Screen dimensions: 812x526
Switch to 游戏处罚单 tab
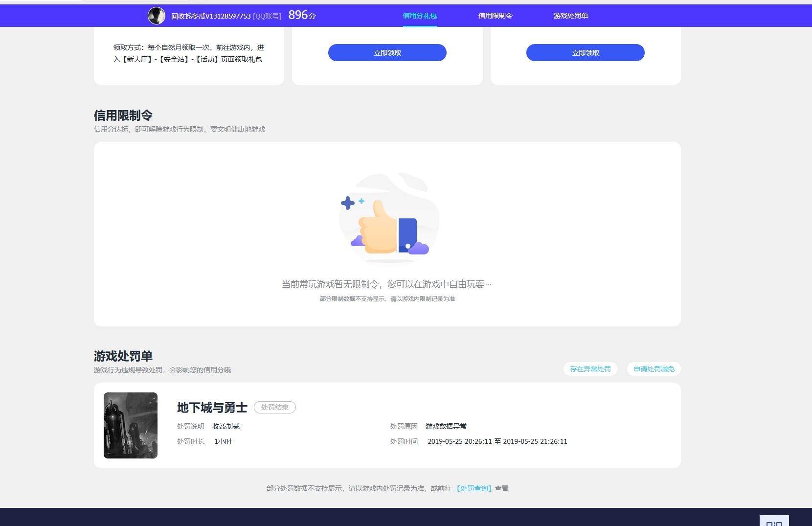coord(571,16)
